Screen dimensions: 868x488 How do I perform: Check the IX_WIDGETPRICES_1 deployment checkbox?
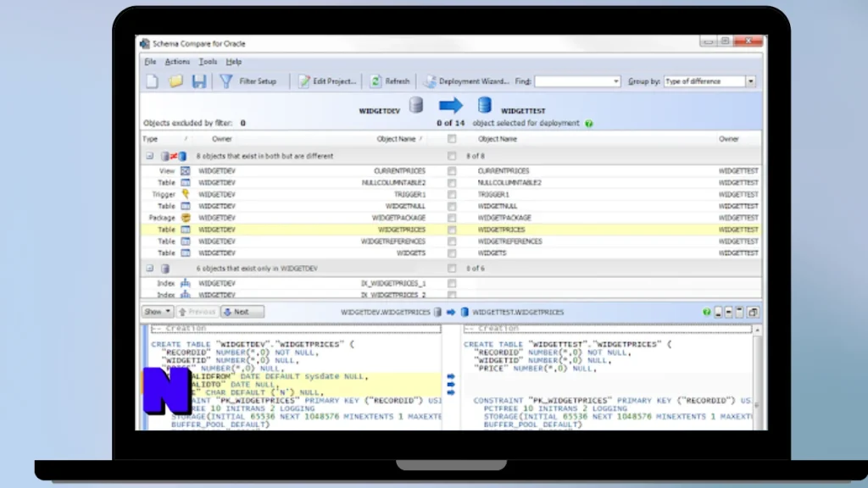coord(452,283)
